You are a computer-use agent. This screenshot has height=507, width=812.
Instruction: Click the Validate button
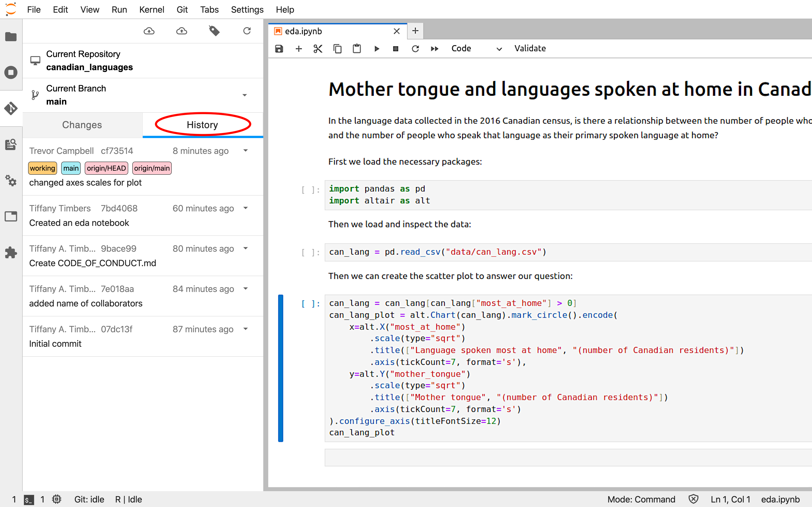530,48
